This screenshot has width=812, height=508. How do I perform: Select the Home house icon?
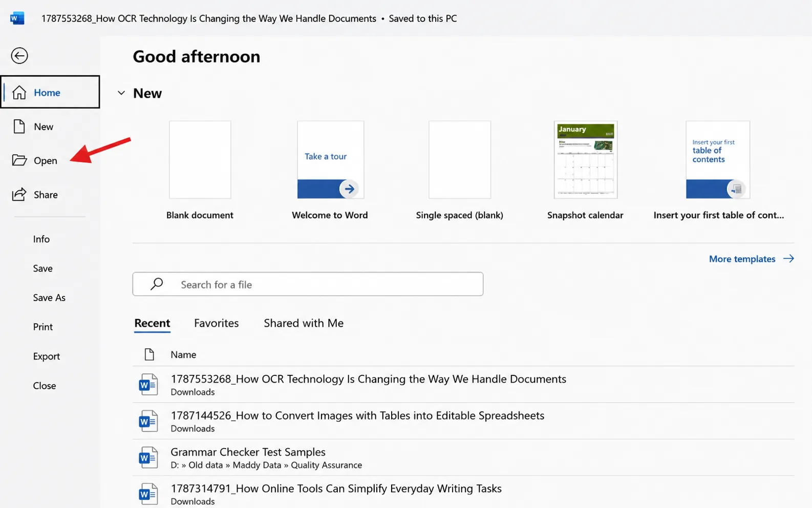point(19,92)
